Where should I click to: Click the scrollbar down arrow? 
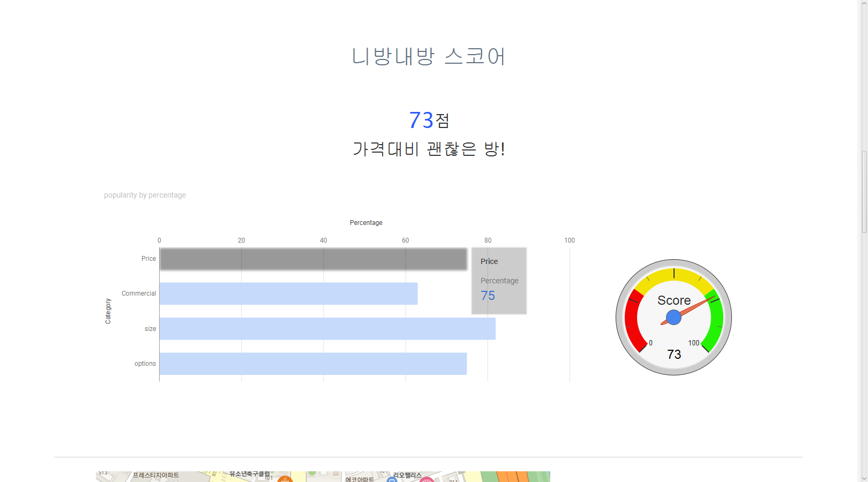(864, 478)
